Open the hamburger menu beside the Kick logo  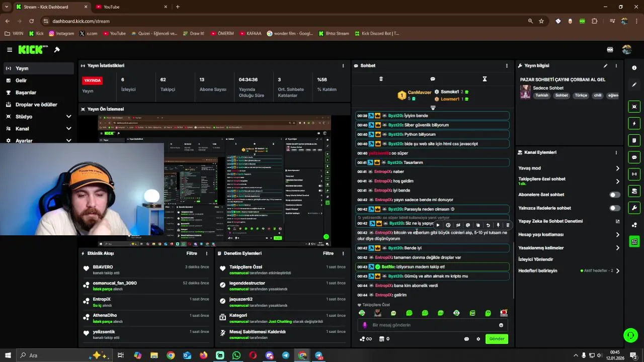coord(10,50)
